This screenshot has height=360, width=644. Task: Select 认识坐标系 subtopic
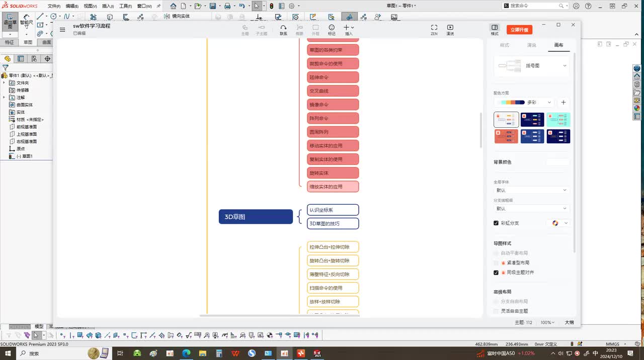point(333,210)
